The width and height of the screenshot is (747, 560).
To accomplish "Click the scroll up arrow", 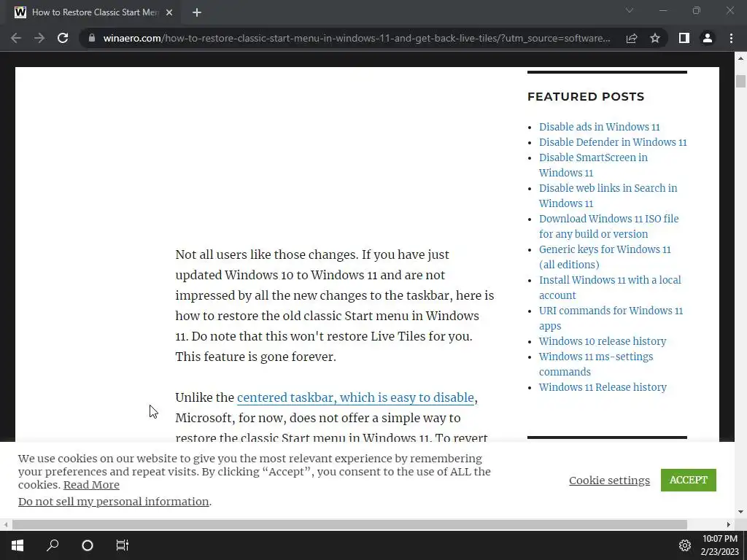I will tap(740, 58).
